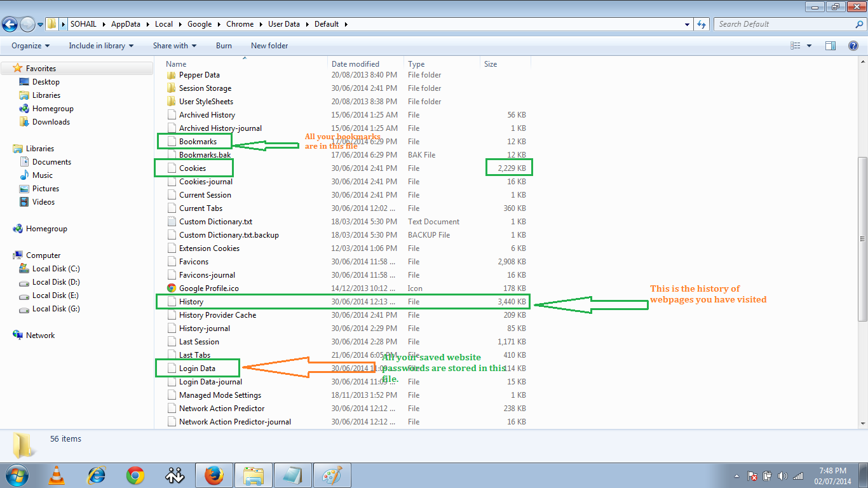
Task: Open the Music library
Action: click(x=43, y=175)
